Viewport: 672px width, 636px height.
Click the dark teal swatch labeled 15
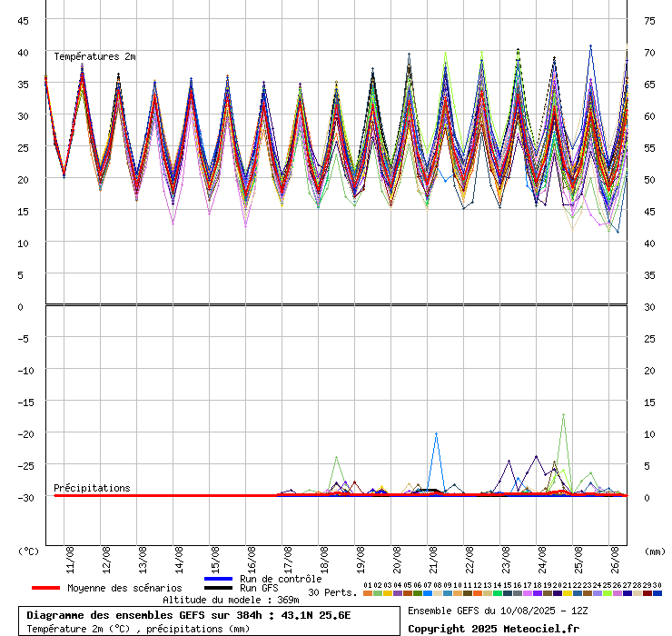pyautogui.click(x=508, y=593)
